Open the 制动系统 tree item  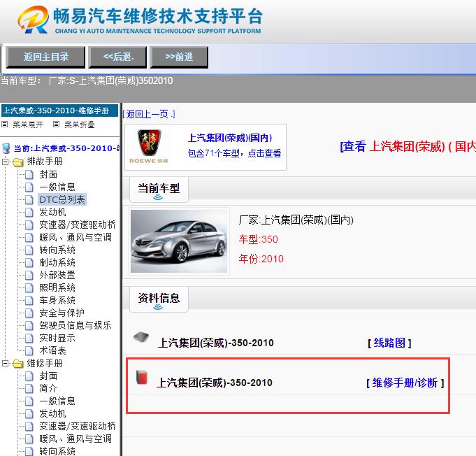(x=57, y=262)
